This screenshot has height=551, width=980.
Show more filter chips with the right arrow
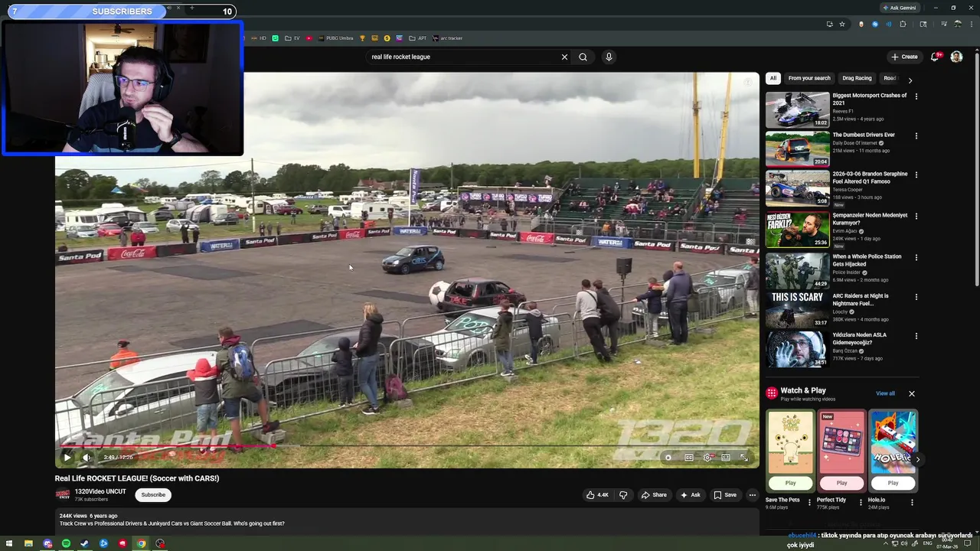point(910,80)
